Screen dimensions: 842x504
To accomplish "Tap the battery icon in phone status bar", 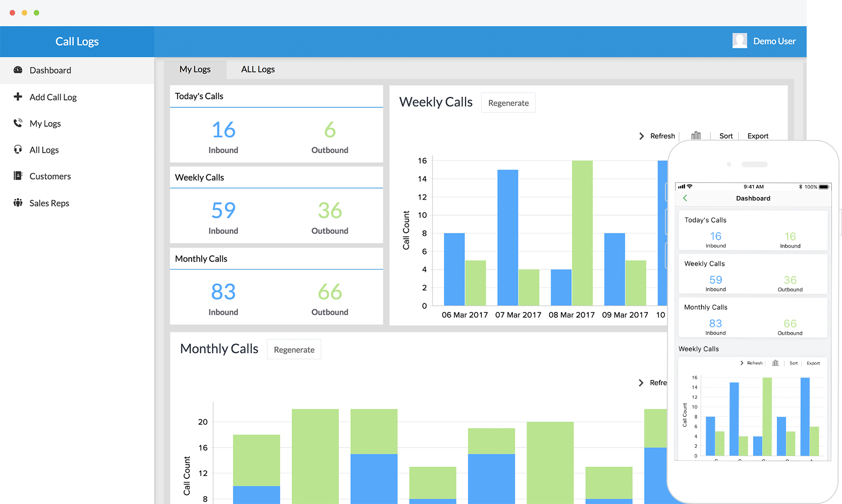I will coord(824,186).
